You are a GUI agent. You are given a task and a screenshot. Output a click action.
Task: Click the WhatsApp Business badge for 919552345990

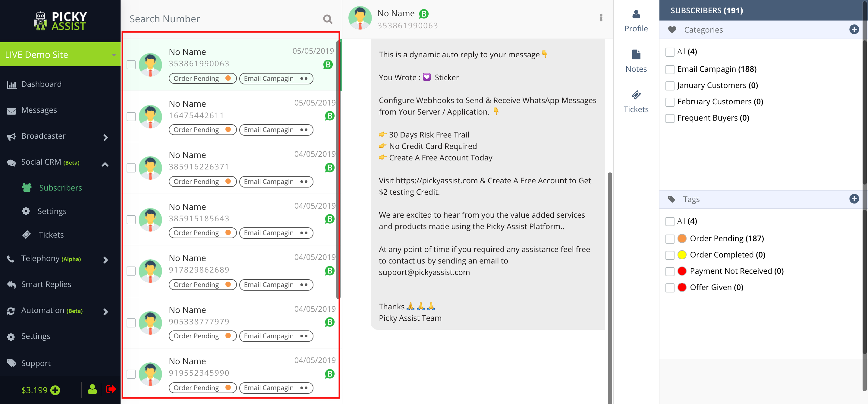point(329,374)
